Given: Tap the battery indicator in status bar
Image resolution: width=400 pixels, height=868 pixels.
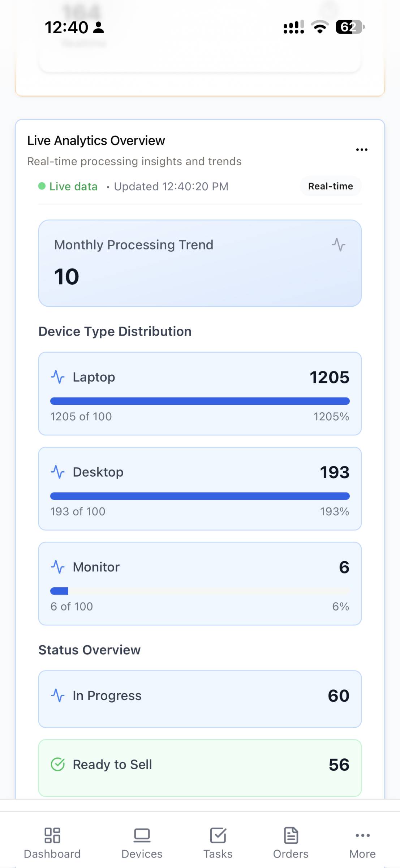Looking at the screenshot, I should click(350, 27).
